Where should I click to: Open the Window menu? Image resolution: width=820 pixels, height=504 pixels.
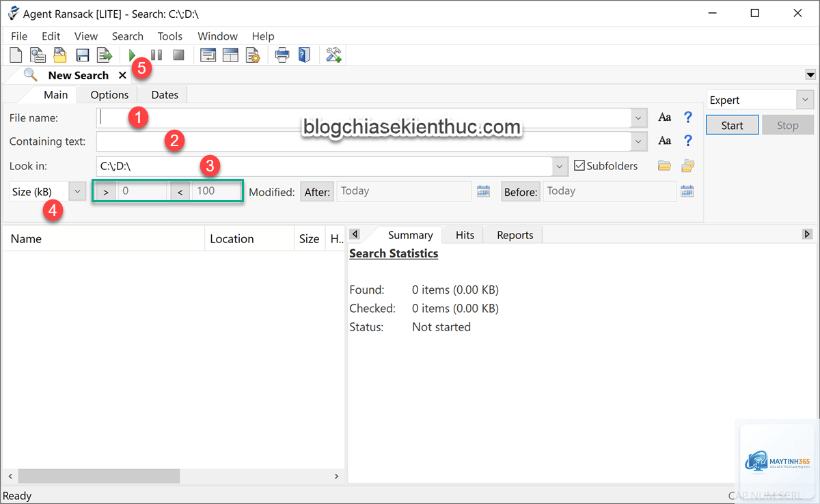point(218,36)
